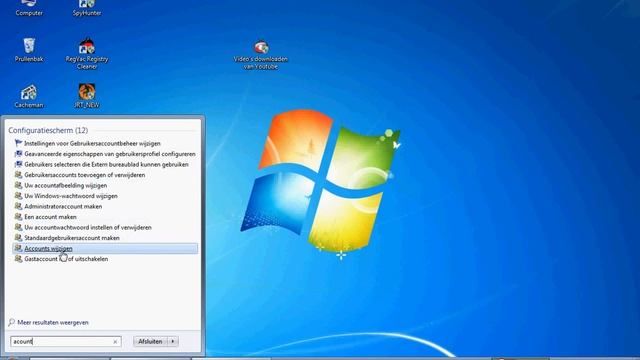Open the Computer desktop icon
This screenshot has height=360, width=640.
click(x=29, y=8)
